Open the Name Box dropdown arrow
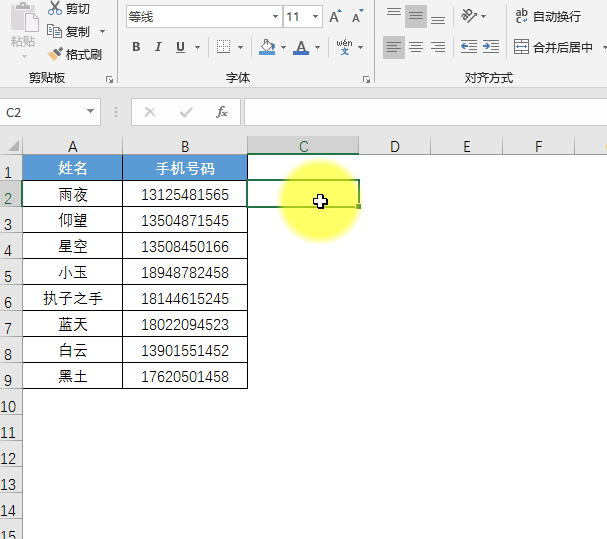The width and height of the screenshot is (607, 539). point(91,112)
